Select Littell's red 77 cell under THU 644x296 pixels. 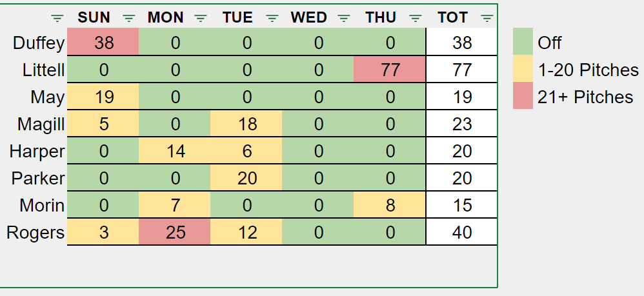pyautogui.click(x=390, y=70)
